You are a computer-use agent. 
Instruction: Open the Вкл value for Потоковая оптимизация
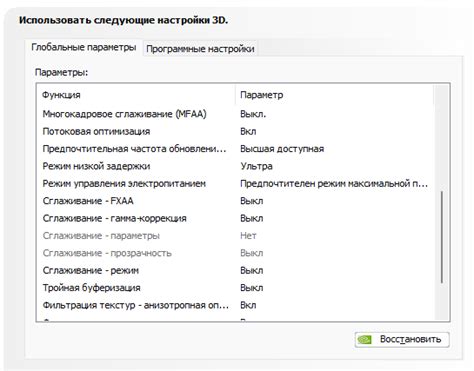pyautogui.click(x=248, y=131)
